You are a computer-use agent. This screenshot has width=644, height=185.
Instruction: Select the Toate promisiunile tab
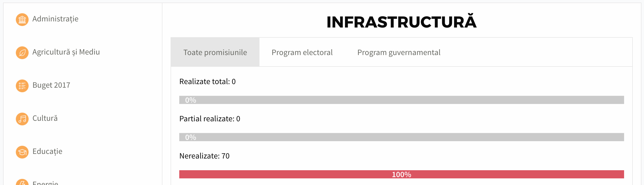point(215,52)
